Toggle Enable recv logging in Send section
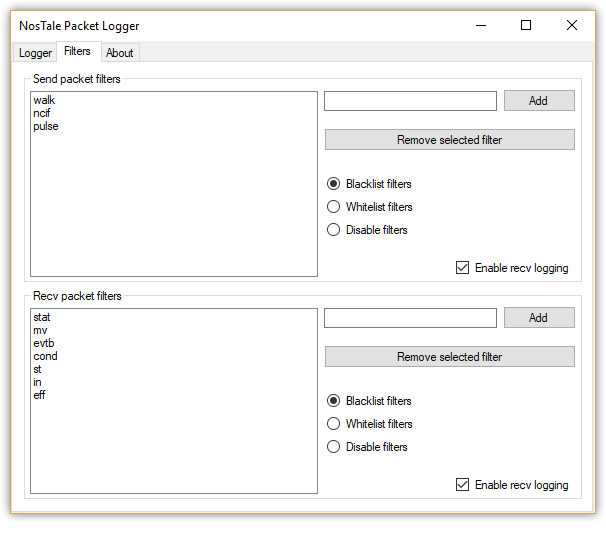The width and height of the screenshot is (606, 554). pyautogui.click(x=512, y=268)
